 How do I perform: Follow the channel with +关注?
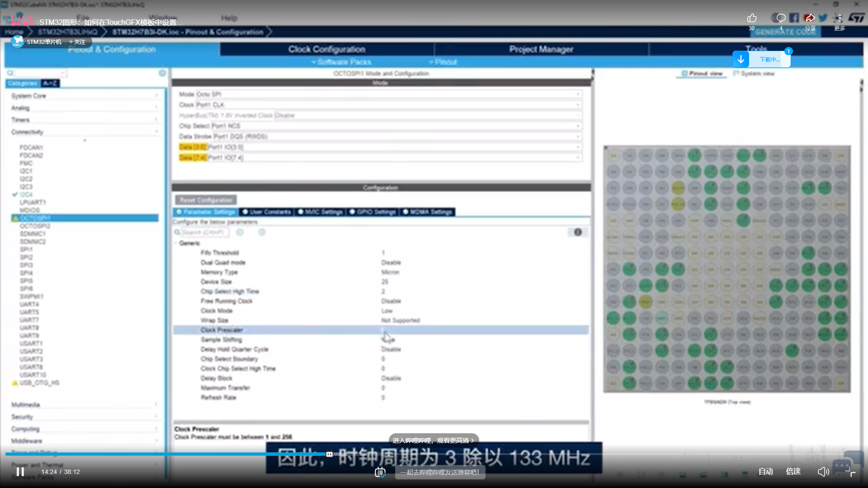77,42
